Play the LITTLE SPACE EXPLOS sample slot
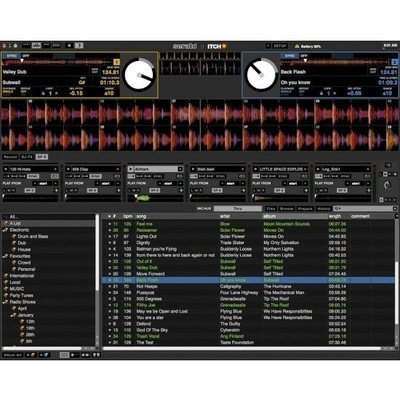The height and width of the screenshot is (400, 400). 255,169
